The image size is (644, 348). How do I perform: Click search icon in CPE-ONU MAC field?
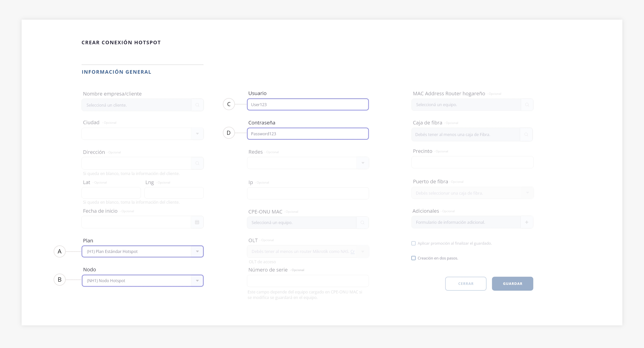pos(363,223)
